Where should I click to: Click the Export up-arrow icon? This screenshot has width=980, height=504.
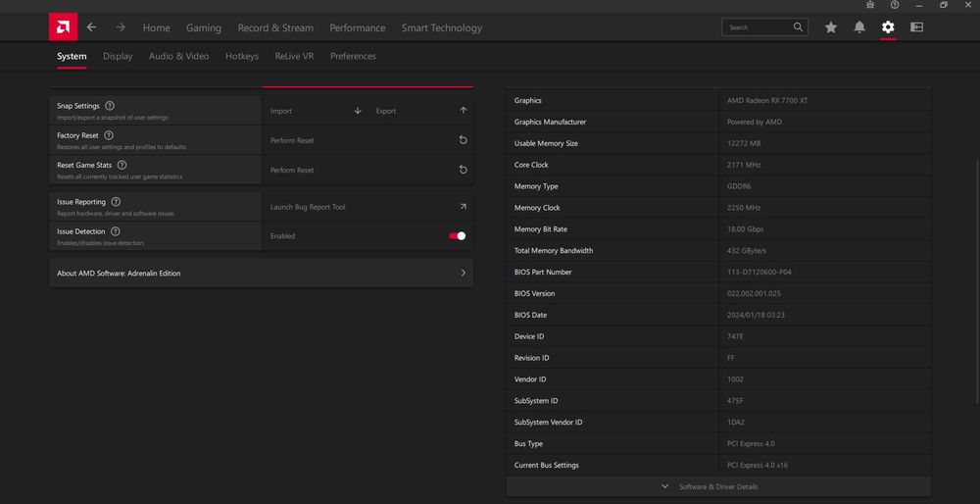point(463,111)
